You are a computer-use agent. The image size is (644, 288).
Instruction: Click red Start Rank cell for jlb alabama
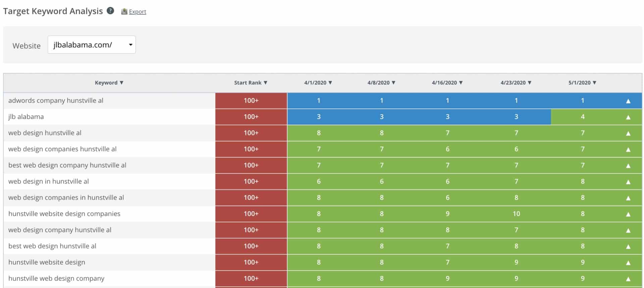(x=251, y=117)
